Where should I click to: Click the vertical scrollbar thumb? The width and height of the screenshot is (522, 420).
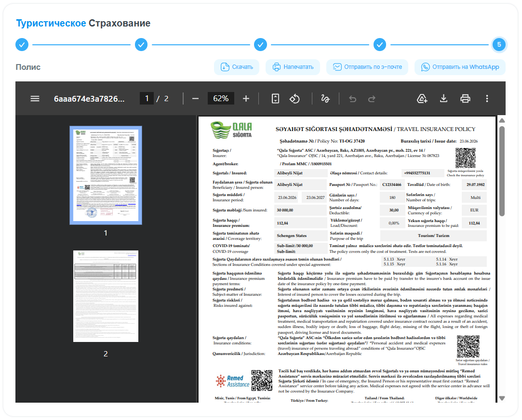[502, 171]
